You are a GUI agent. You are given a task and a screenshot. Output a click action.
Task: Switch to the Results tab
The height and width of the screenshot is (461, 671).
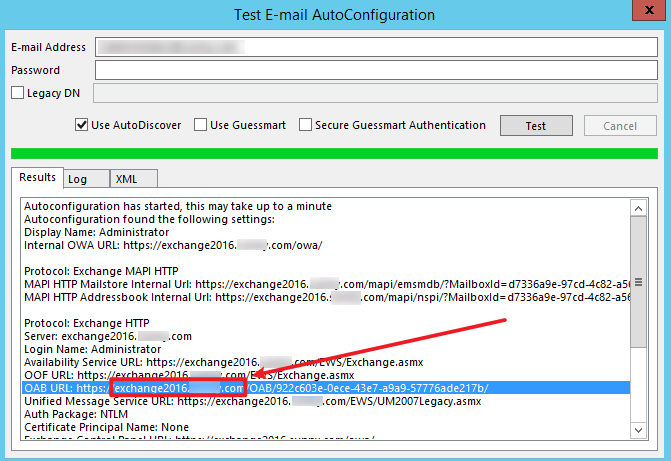38,177
